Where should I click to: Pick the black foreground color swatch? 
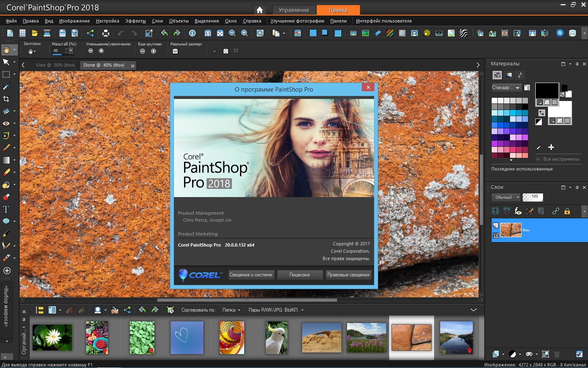point(546,90)
